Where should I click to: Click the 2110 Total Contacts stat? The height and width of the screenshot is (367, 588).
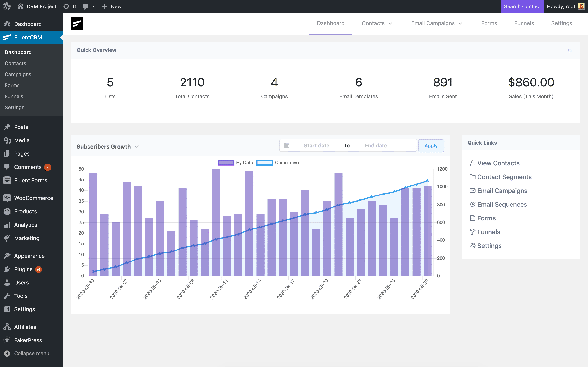click(192, 88)
